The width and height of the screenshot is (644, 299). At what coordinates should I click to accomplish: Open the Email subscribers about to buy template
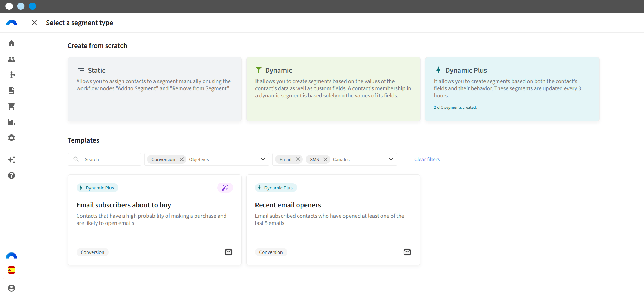pyautogui.click(x=155, y=220)
